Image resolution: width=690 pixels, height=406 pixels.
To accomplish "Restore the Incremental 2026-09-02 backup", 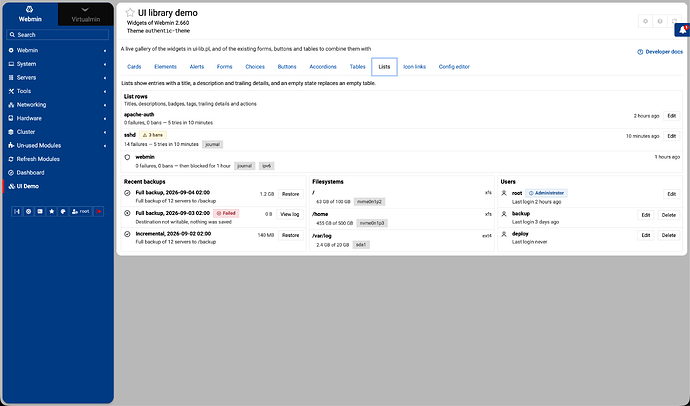I will click(290, 235).
